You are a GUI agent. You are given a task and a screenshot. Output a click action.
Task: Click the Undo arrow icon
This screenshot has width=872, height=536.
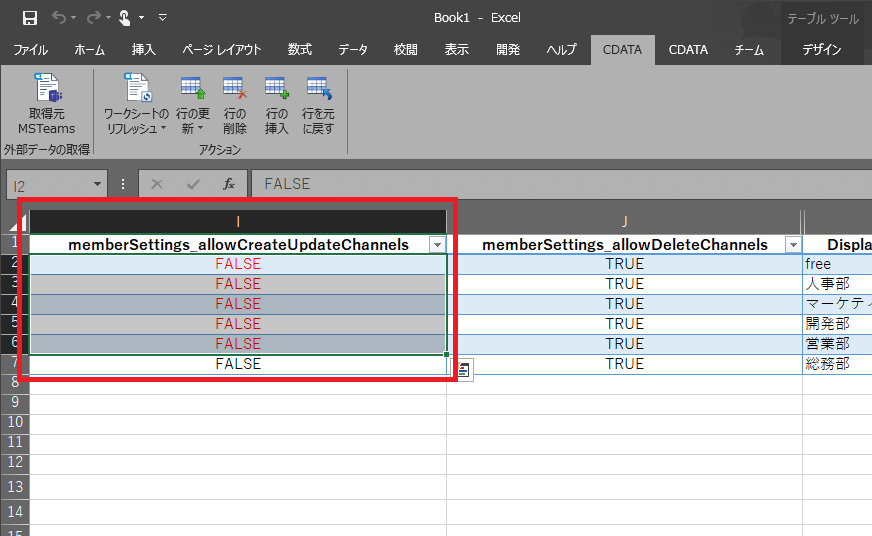(x=58, y=17)
